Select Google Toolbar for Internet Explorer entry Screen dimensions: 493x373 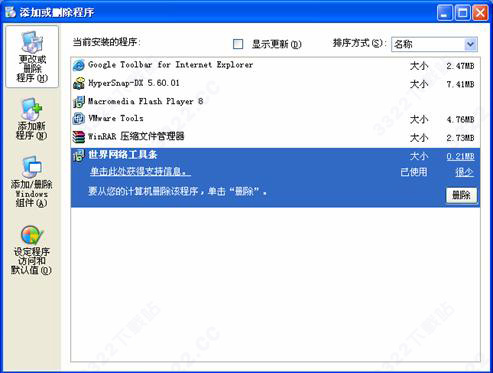pyautogui.click(x=275, y=65)
